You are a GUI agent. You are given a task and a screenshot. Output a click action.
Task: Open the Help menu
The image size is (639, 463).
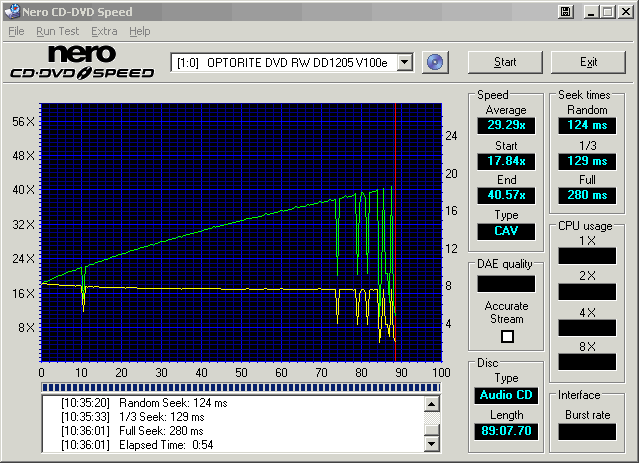click(140, 31)
